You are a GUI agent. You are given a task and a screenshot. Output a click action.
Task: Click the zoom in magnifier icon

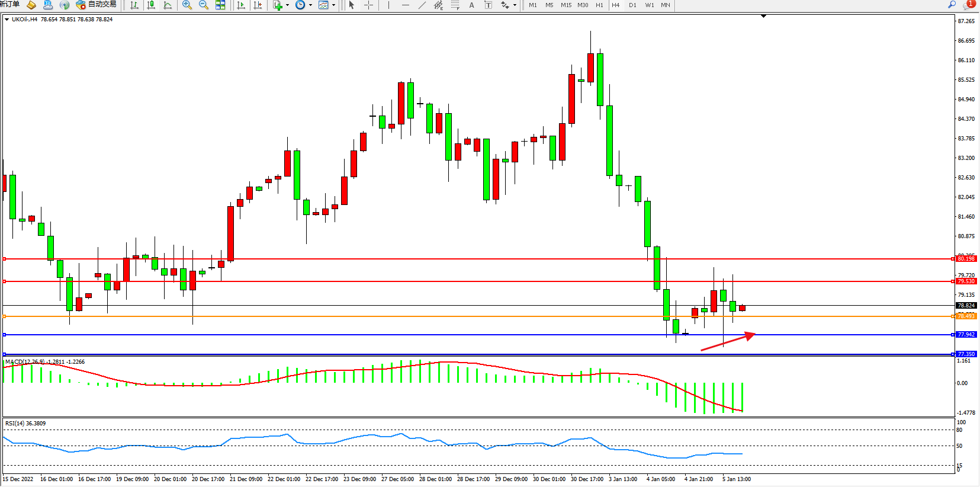point(187,5)
